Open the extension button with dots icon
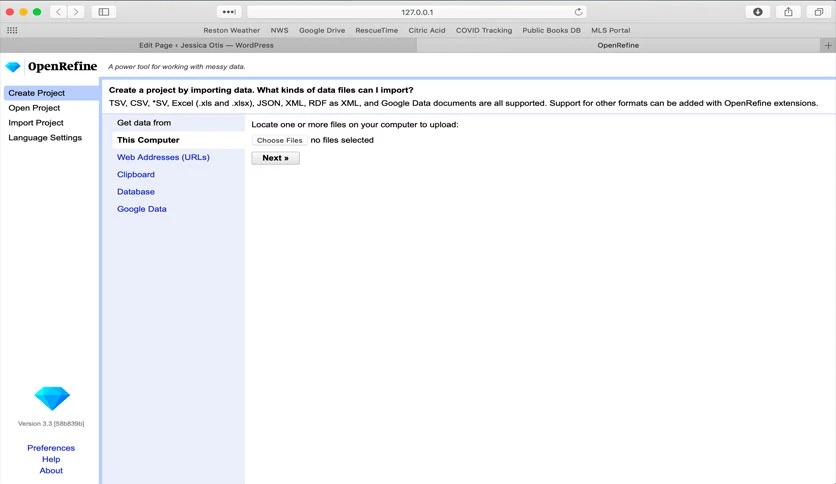 [x=229, y=12]
